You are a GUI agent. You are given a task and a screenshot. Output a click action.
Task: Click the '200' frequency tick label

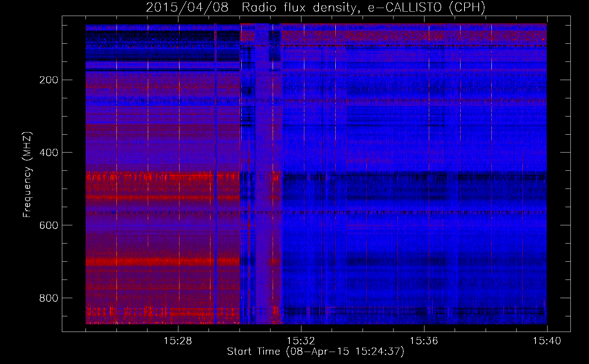pos(49,80)
